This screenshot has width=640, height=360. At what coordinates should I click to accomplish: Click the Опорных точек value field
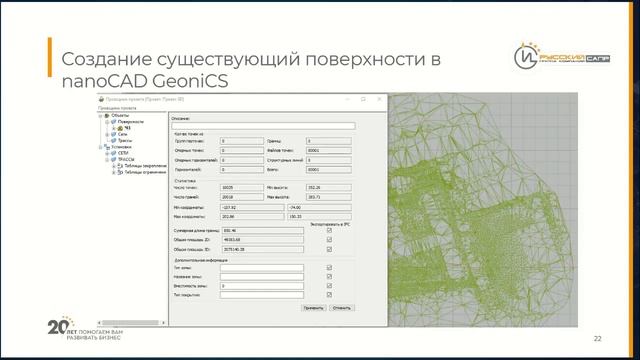point(242,151)
